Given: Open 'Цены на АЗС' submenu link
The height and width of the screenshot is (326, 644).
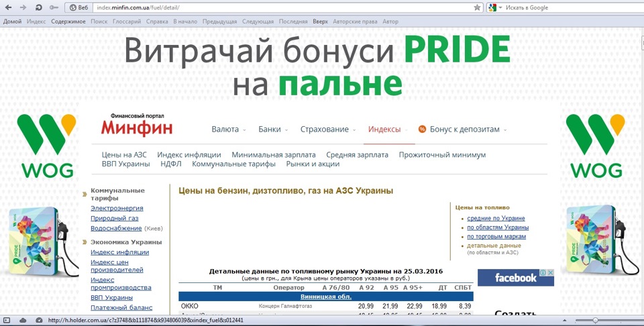Looking at the screenshot, I should 124,155.
